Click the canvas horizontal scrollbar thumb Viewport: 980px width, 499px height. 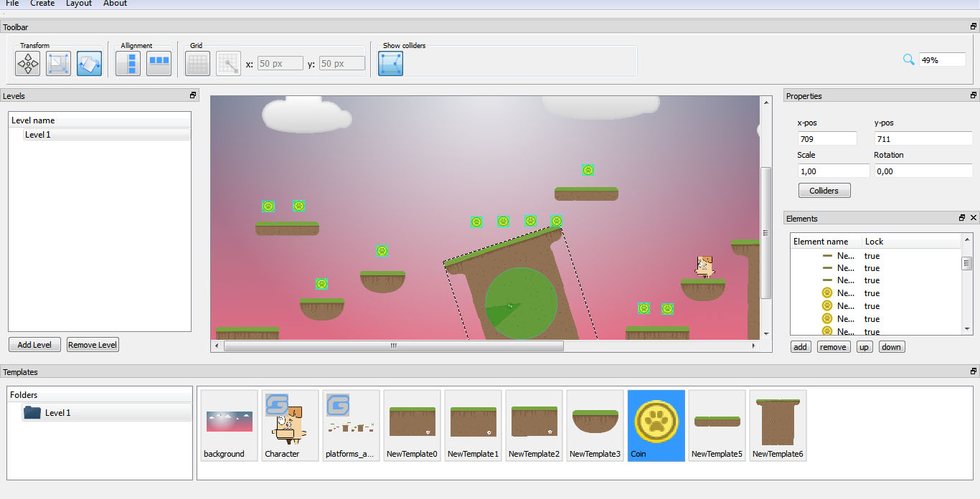coord(393,346)
